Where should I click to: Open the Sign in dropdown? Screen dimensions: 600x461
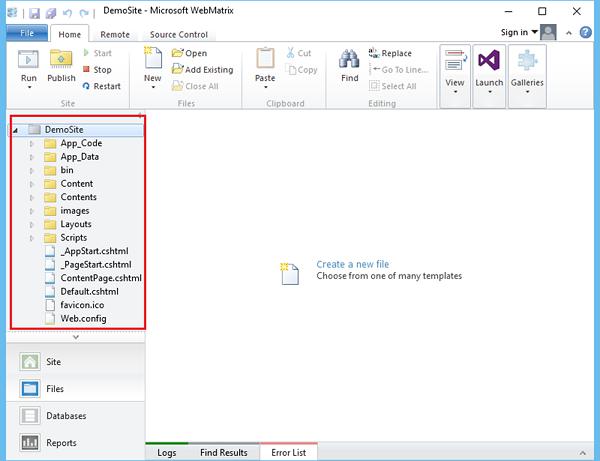coord(520,33)
